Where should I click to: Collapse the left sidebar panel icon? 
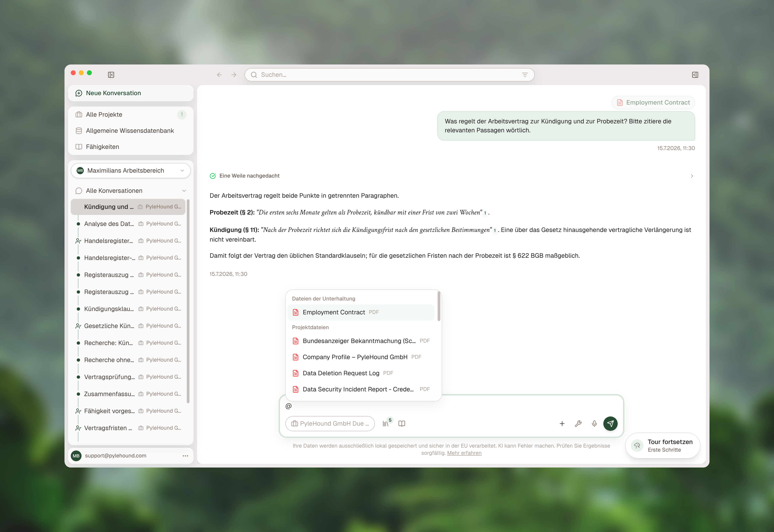[111, 75]
